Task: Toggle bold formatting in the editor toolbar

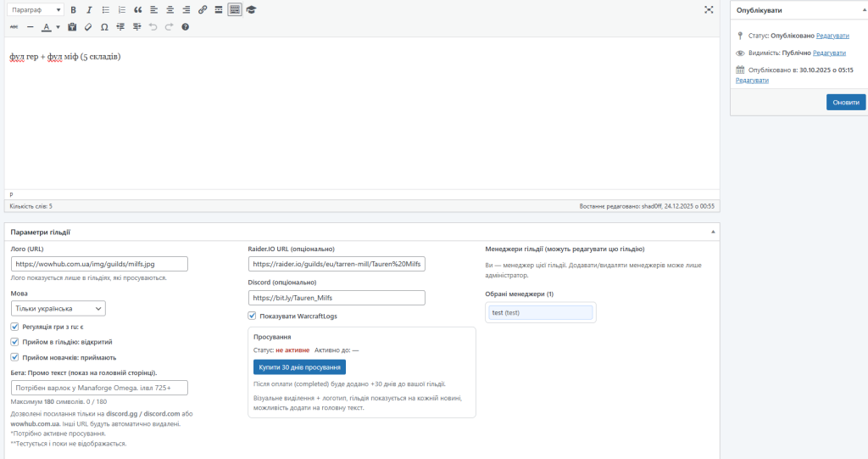Action: [73, 10]
